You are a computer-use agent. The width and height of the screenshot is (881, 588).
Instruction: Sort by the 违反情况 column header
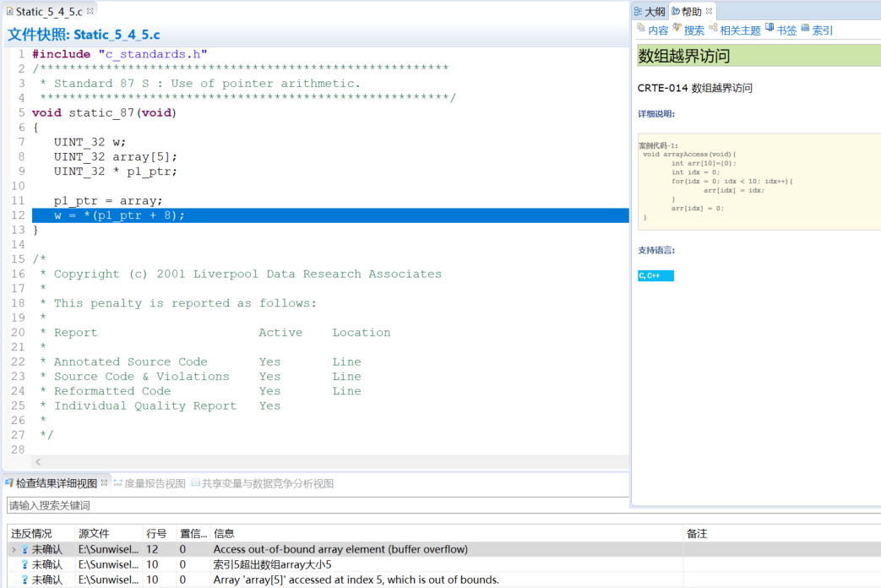(41, 533)
